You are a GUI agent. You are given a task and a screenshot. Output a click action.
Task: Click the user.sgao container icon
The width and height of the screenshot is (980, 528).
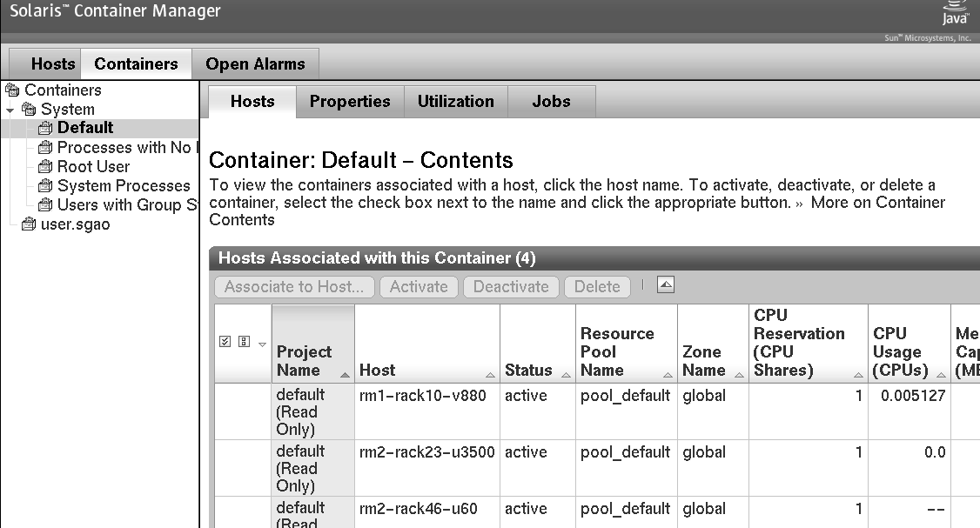29,224
